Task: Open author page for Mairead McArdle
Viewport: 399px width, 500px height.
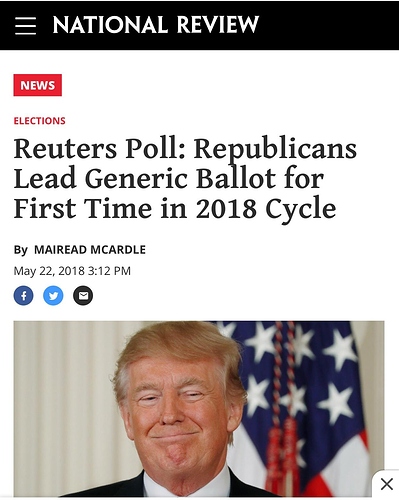Action: [x=90, y=250]
